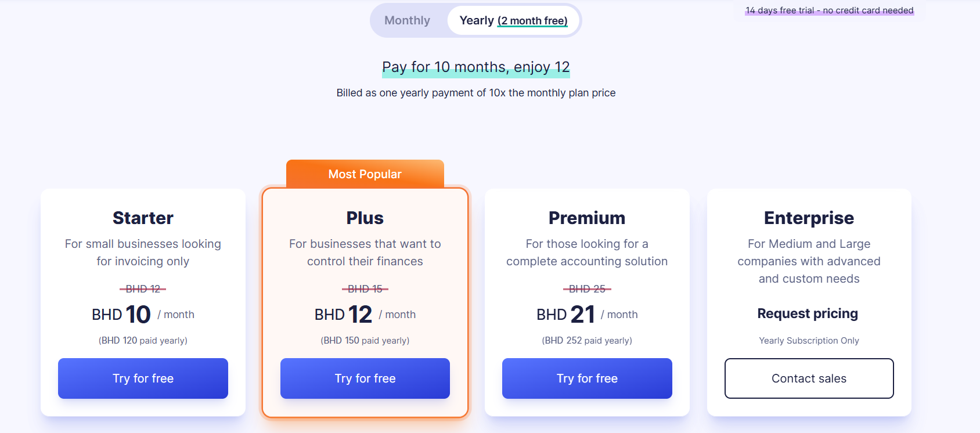This screenshot has height=433, width=980.
Task: Click Try for free under Starter plan
Action: coord(143,378)
